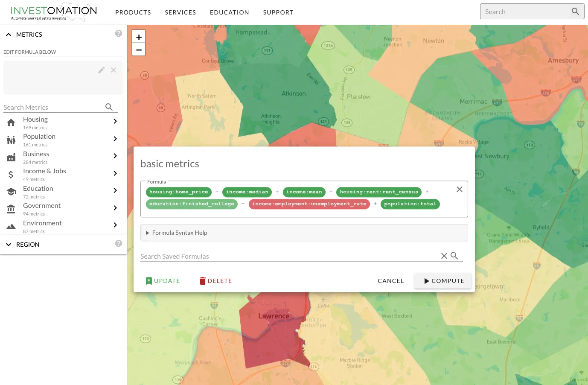Clear the formula using sidebar X icon
The image size is (588, 385).
[114, 70]
